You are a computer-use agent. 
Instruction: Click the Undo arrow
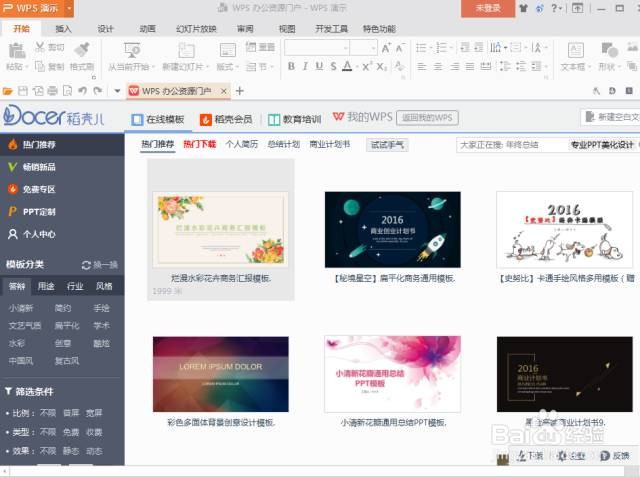click(x=82, y=91)
